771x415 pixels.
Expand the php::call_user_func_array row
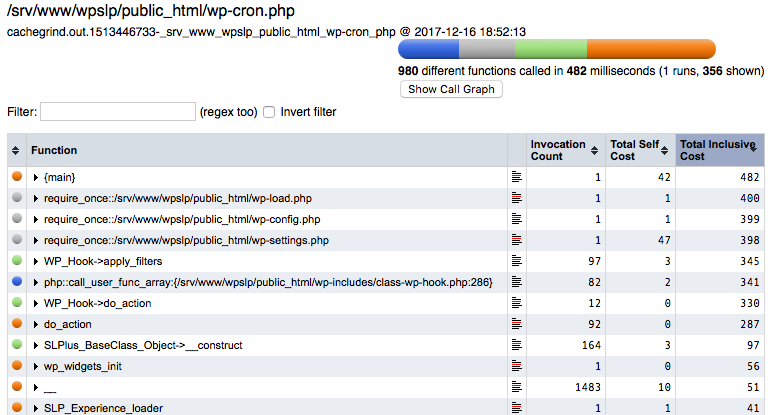tap(35, 283)
